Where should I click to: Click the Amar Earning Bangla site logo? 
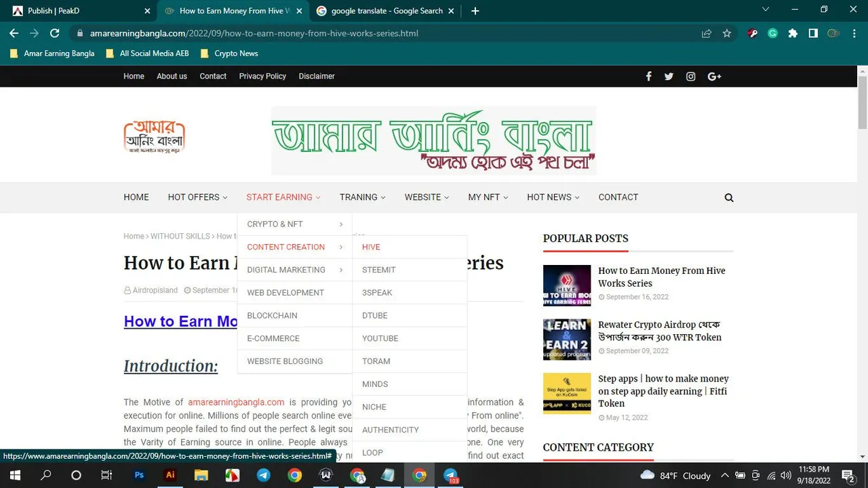pos(155,138)
